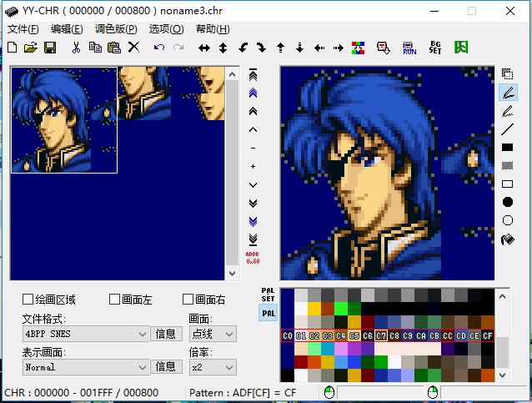Enable the 绘画区域 checkbox

pos(28,300)
